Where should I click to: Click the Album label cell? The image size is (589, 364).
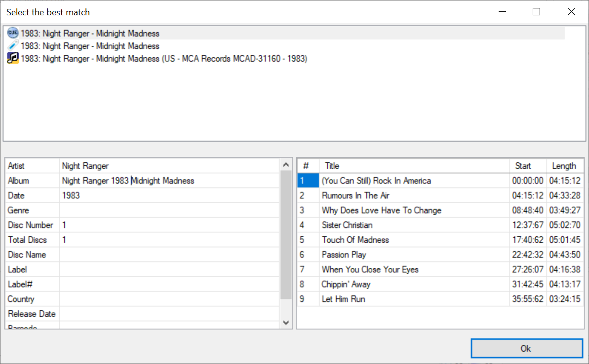pos(32,181)
